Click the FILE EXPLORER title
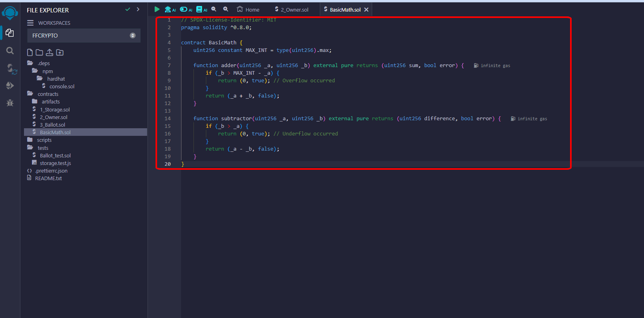Screen dimensions: 644x318 48,10
